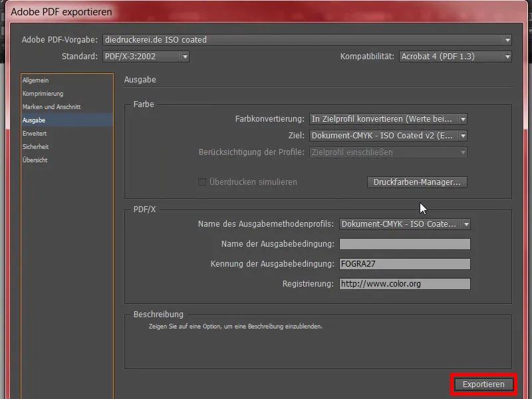Select the Übersicht section
The image size is (532, 399).
pyautogui.click(x=67, y=160)
